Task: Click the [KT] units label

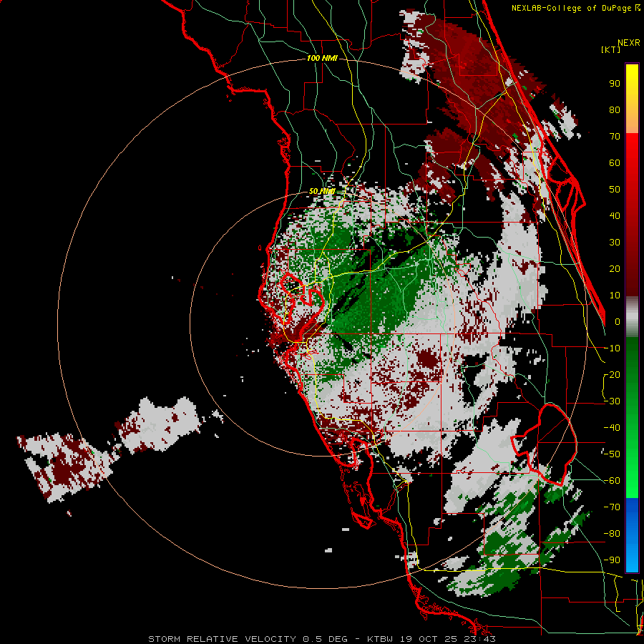Action: click(610, 49)
